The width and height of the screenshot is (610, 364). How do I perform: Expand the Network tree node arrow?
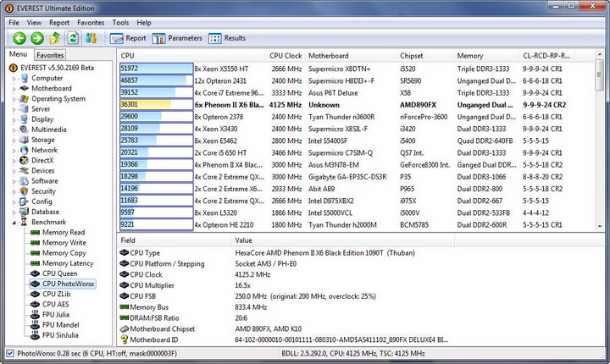(x=14, y=151)
